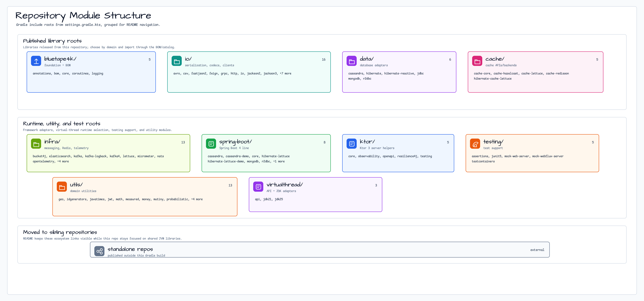Click 'Moved to sibling repositories' heading
Screen dimensions: 644x301
[x=60, y=232]
